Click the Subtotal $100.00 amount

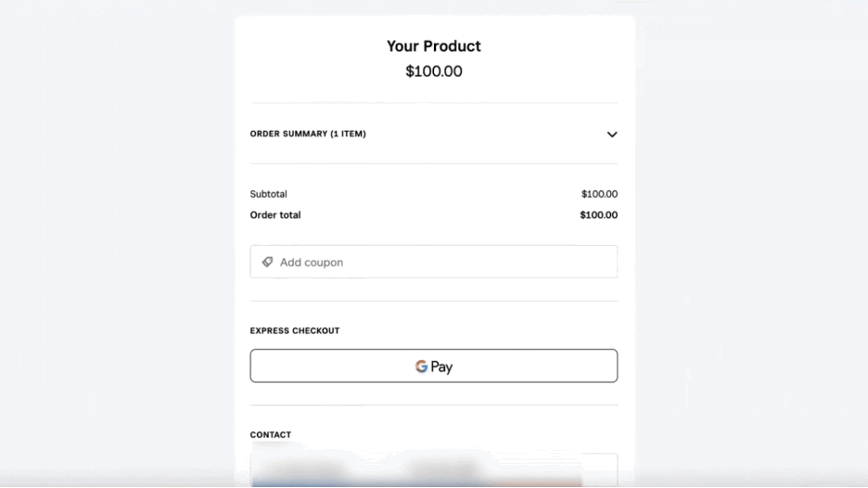(599, 194)
